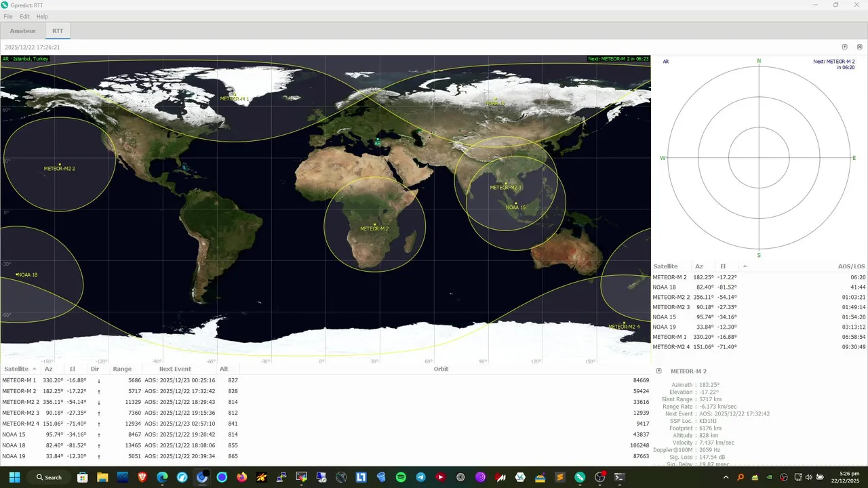Select METEOR-M2 2 row in bottom list
Image resolution: width=868 pixels, height=488 pixels.
pyautogui.click(x=325, y=402)
